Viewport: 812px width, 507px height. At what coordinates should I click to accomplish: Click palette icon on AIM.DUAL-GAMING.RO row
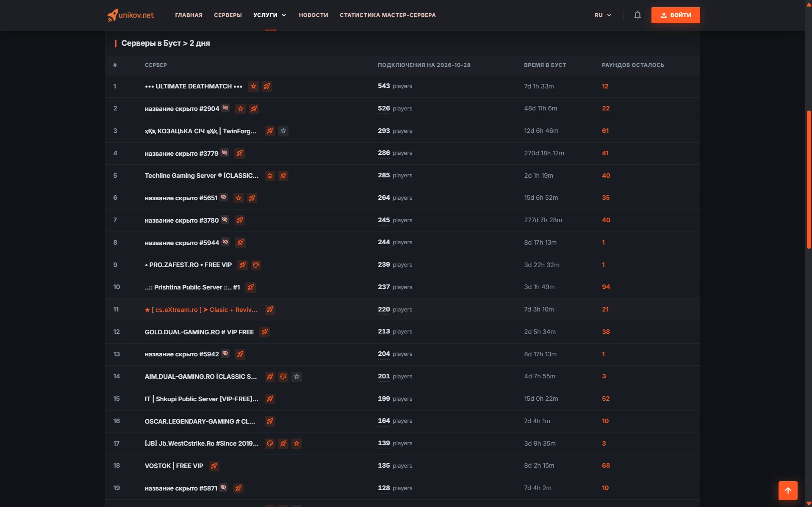(x=283, y=377)
